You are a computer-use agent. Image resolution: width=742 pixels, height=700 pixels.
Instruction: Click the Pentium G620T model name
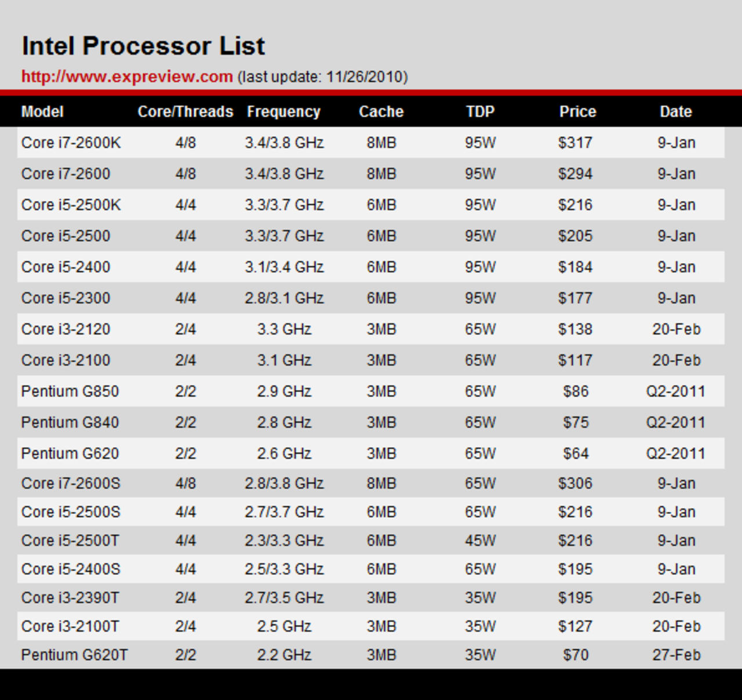[74, 655]
